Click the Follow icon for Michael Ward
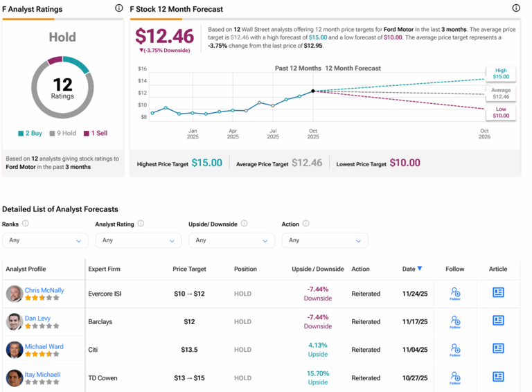Image resolution: width=532 pixels, height=392 pixels. [x=455, y=350]
